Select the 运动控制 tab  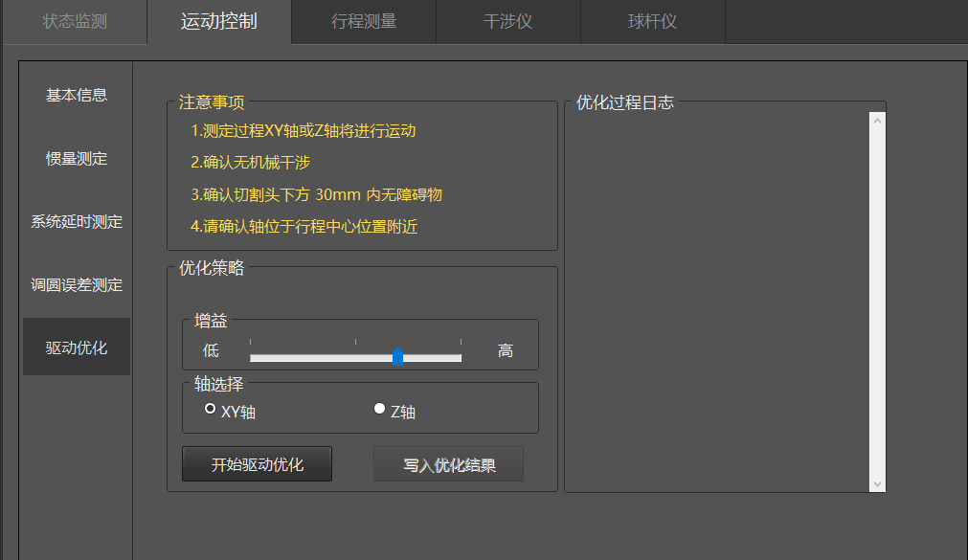coord(219,22)
